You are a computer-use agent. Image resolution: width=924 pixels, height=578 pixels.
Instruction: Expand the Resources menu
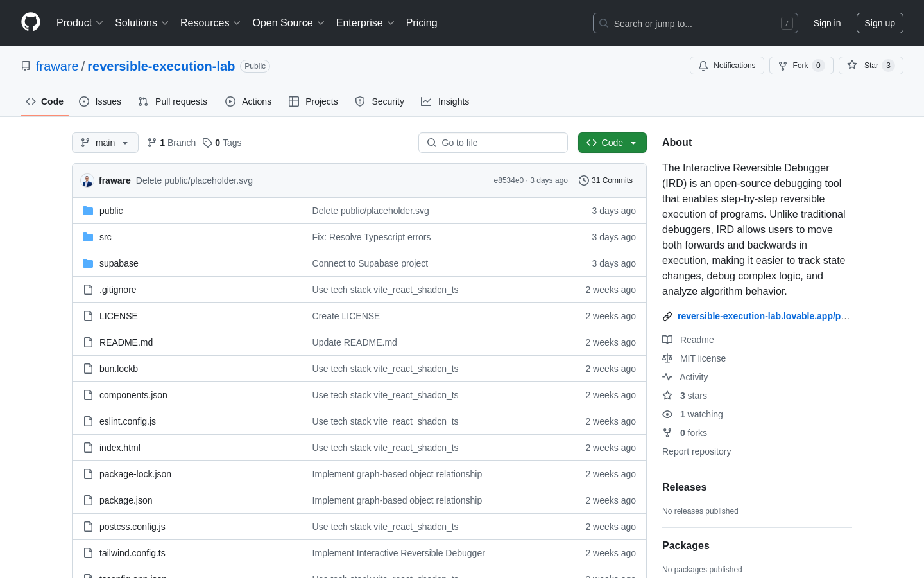pos(210,22)
